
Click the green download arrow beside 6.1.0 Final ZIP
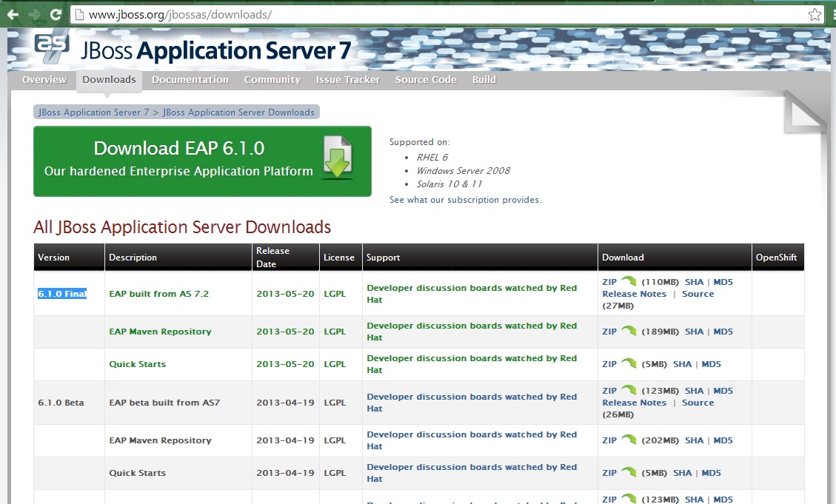click(x=627, y=281)
